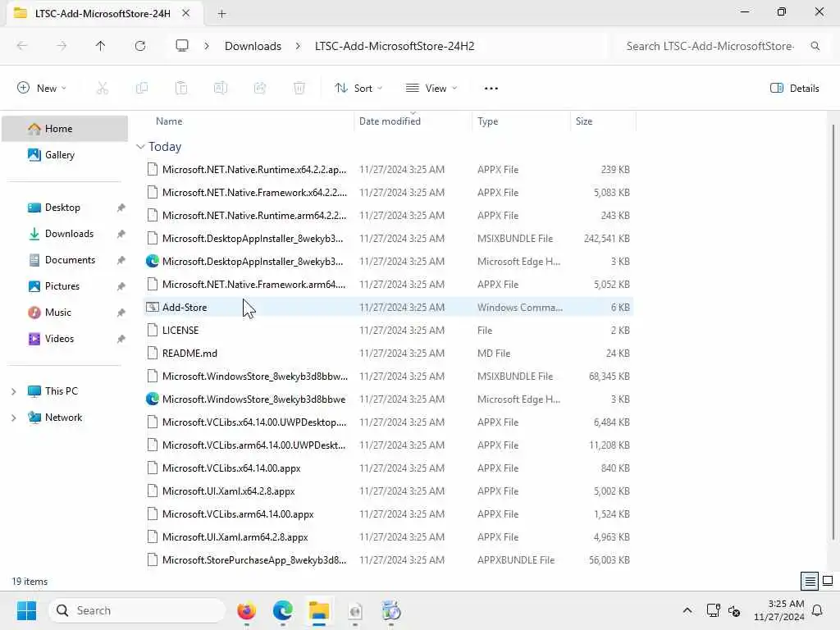
Task: Open the View dropdown
Action: point(431,89)
